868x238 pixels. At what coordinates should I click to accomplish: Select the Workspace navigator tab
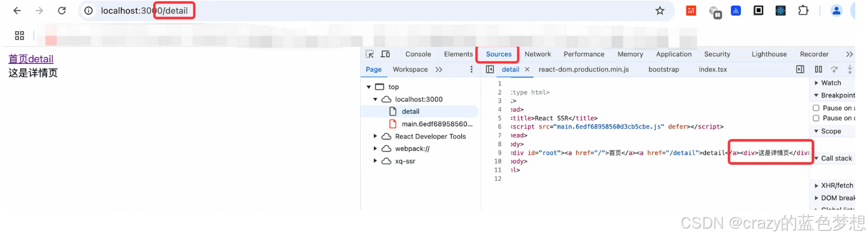pos(410,70)
